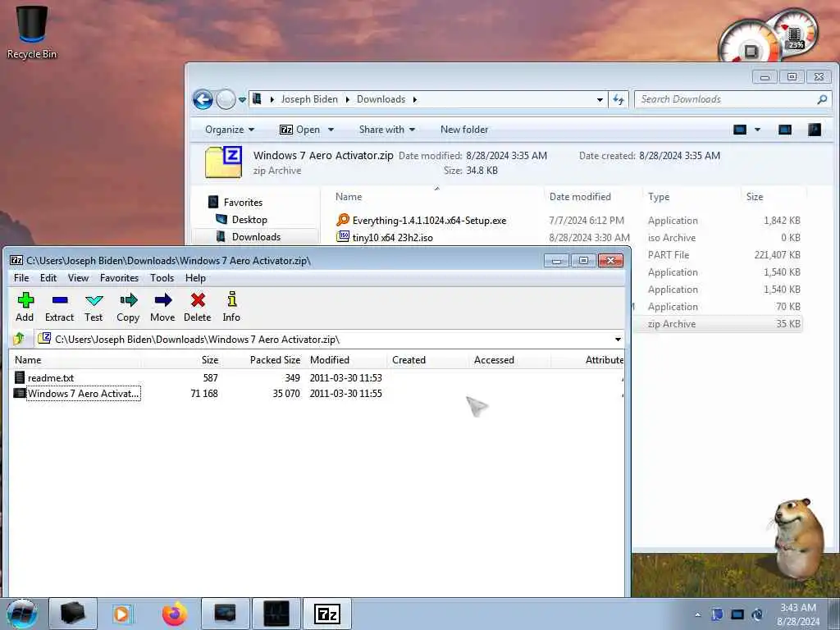
Task: Click the Back arrow in Explorer window
Action: (x=203, y=99)
